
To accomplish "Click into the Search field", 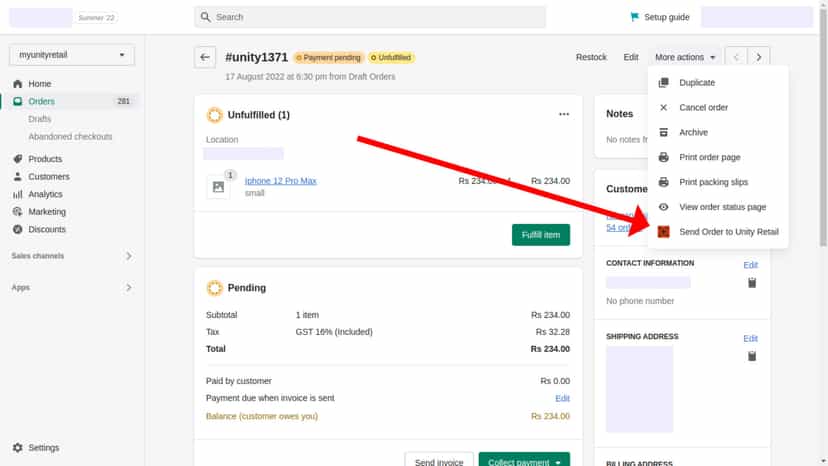I will (370, 17).
